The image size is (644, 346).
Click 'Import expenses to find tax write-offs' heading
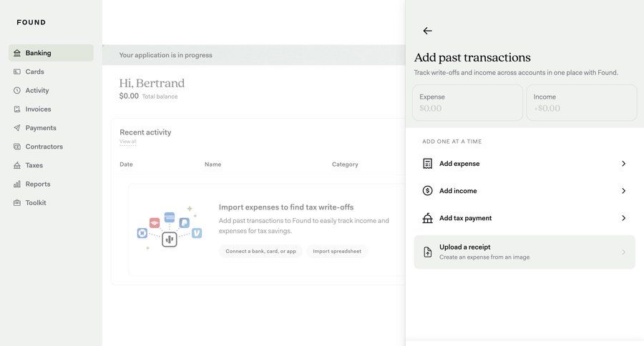(286, 207)
